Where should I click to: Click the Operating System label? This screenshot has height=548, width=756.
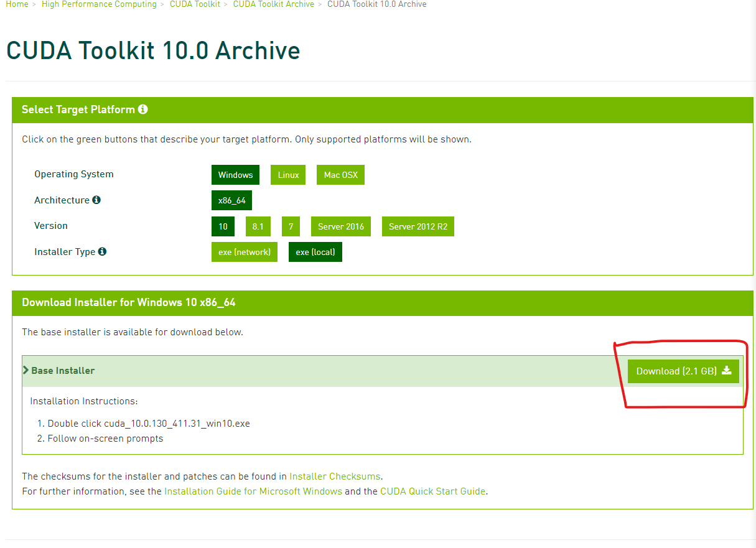click(74, 174)
